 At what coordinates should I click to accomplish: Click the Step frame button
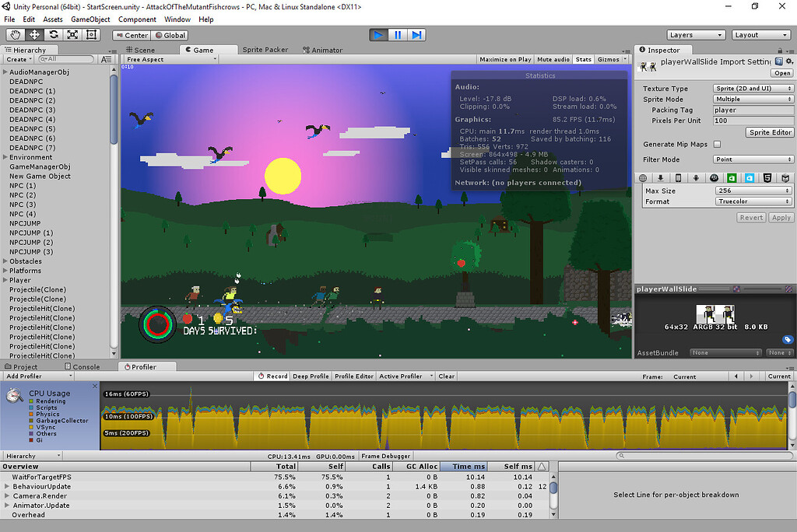click(x=417, y=35)
